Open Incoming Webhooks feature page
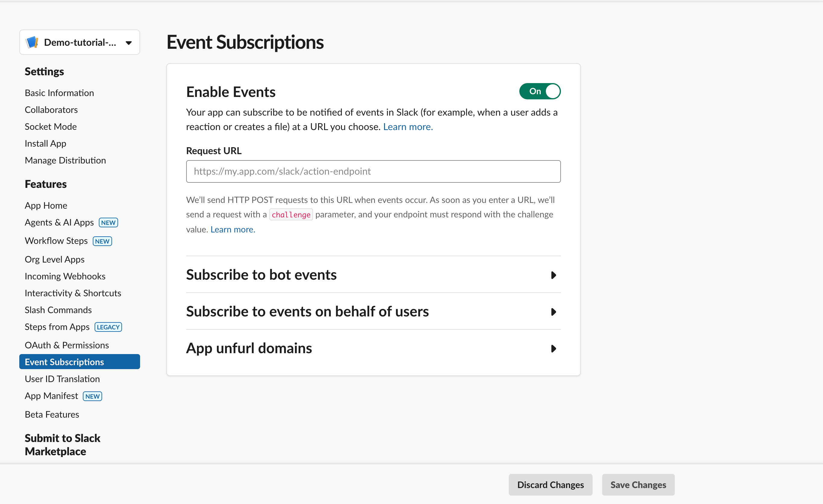The width and height of the screenshot is (823, 504). pyautogui.click(x=65, y=276)
